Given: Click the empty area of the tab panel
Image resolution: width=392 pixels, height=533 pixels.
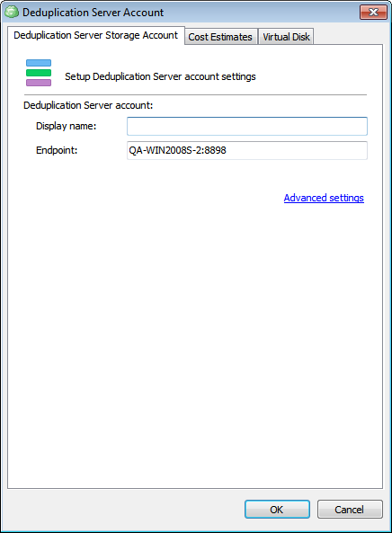Looking at the screenshot, I should (195, 340).
